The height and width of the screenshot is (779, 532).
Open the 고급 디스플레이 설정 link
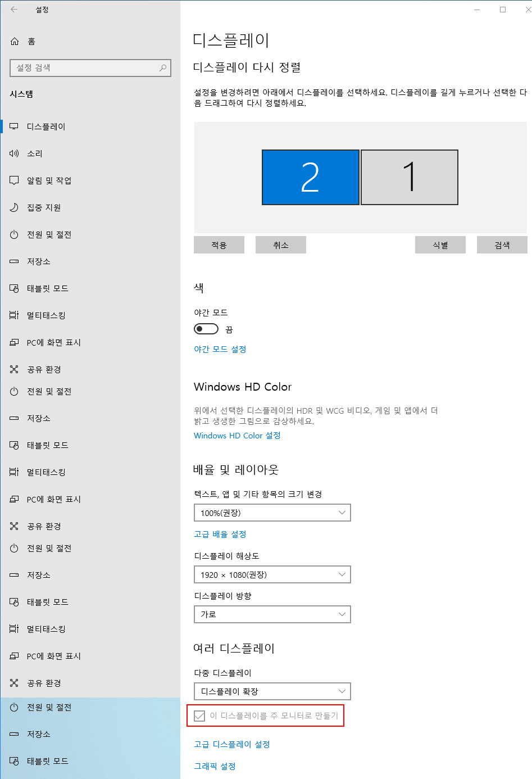[x=232, y=744]
